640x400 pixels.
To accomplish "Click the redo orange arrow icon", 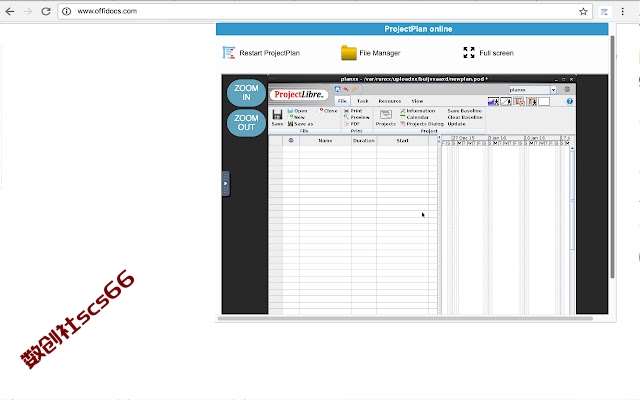I will [354, 89].
